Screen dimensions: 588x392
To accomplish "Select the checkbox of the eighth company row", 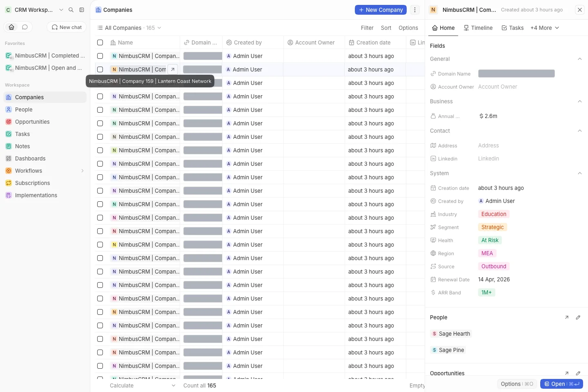I will click(x=100, y=150).
